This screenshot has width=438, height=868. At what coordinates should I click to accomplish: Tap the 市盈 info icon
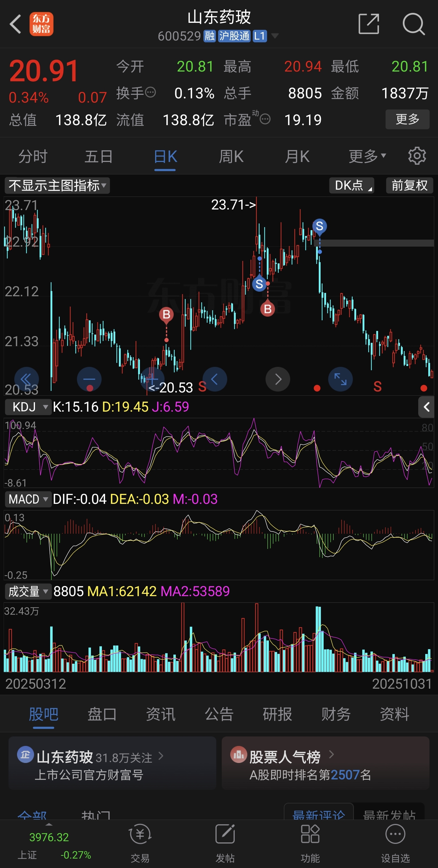(265, 119)
